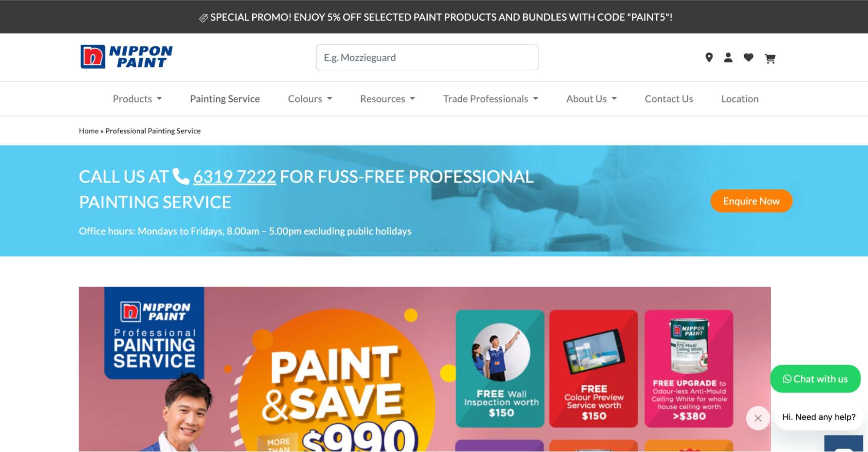Open the Painting Service menu item

(x=225, y=99)
